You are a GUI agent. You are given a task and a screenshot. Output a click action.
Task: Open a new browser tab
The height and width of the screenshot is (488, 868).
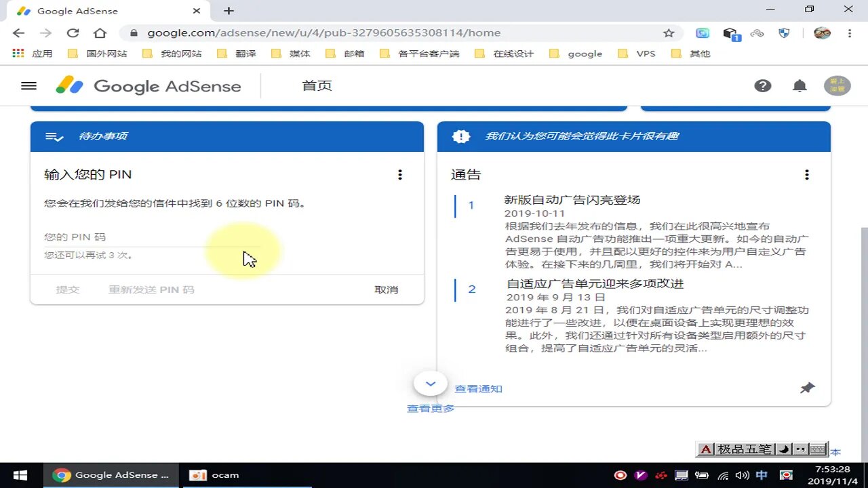click(229, 11)
